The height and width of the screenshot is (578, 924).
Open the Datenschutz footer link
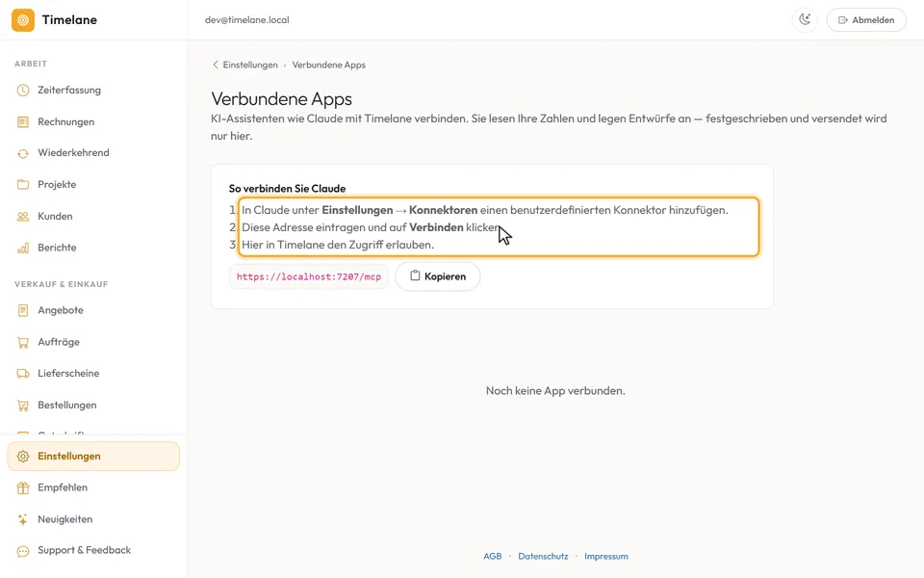[543, 556]
